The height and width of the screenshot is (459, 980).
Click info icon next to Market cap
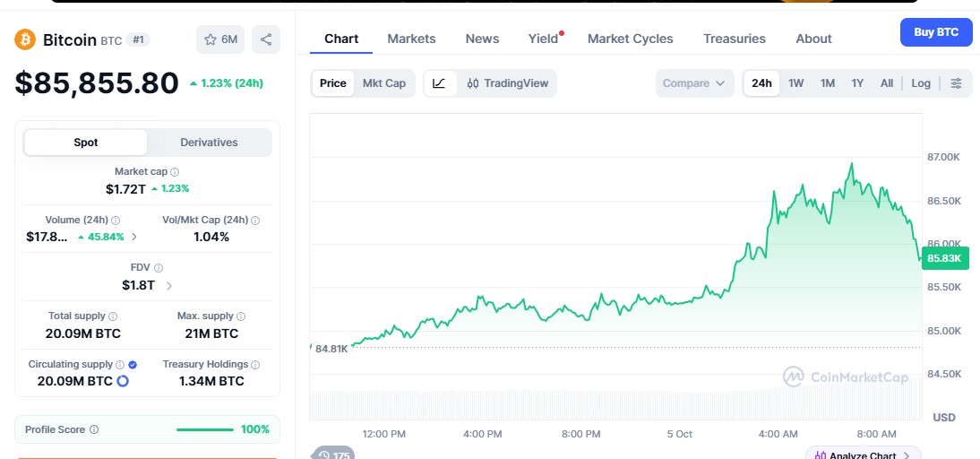point(175,172)
